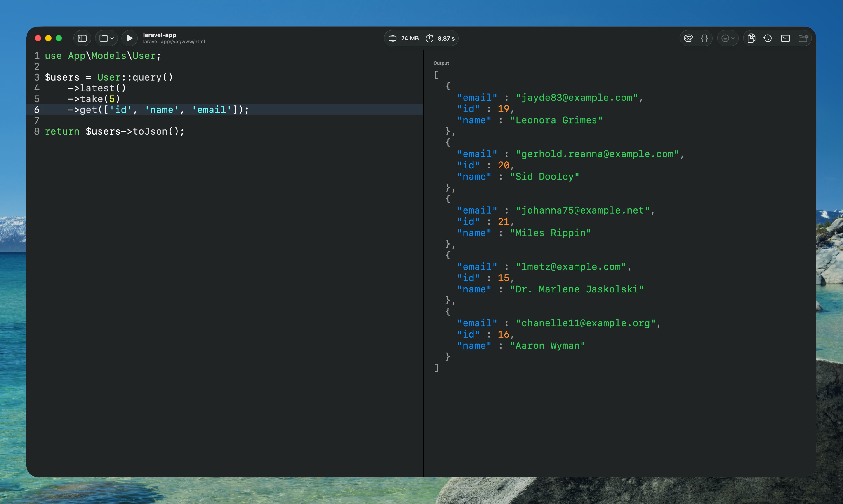Click the name Dr. Marlene Jaskolski
Screen dimensions: 843x504
pyautogui.click(x=577, y=289)
